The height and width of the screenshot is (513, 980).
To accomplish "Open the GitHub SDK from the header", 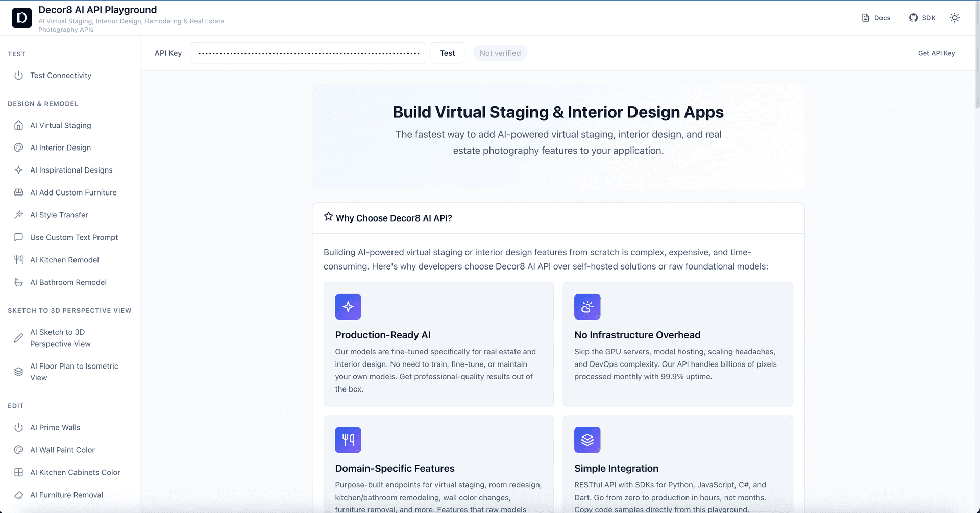I will click(x=922, y=17).
